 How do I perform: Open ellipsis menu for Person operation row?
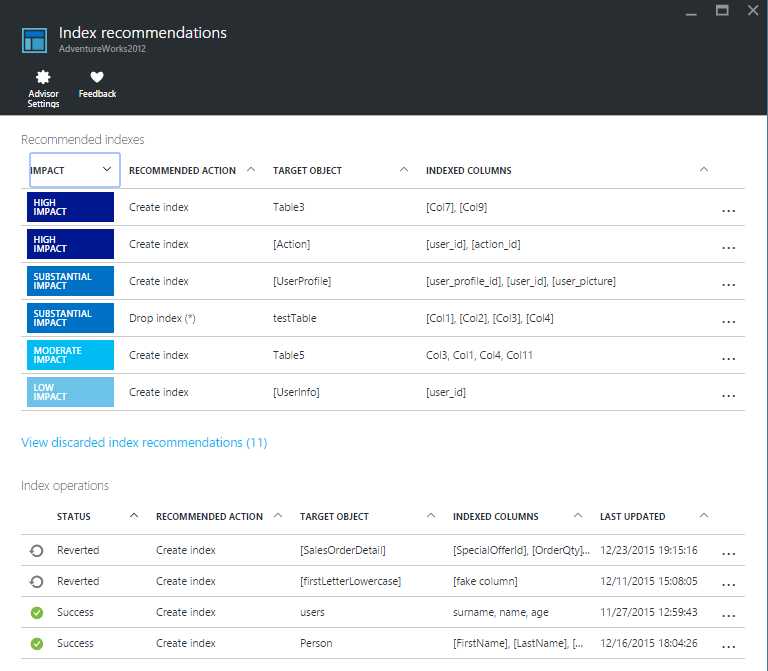728,646
